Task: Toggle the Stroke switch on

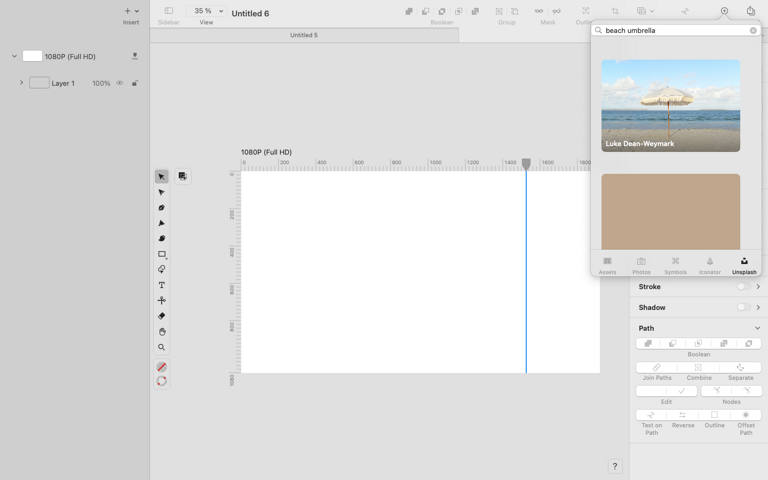Action: 743,287
